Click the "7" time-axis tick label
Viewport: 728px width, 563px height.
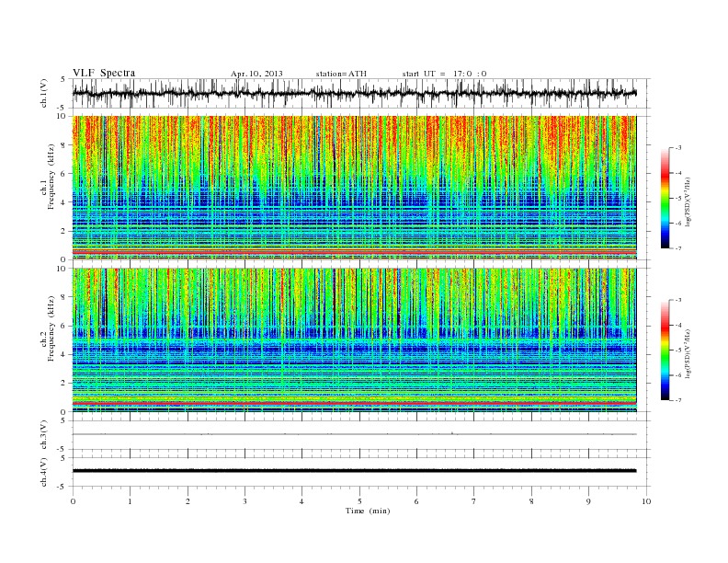pyautogui.click(x=473, y=501)
